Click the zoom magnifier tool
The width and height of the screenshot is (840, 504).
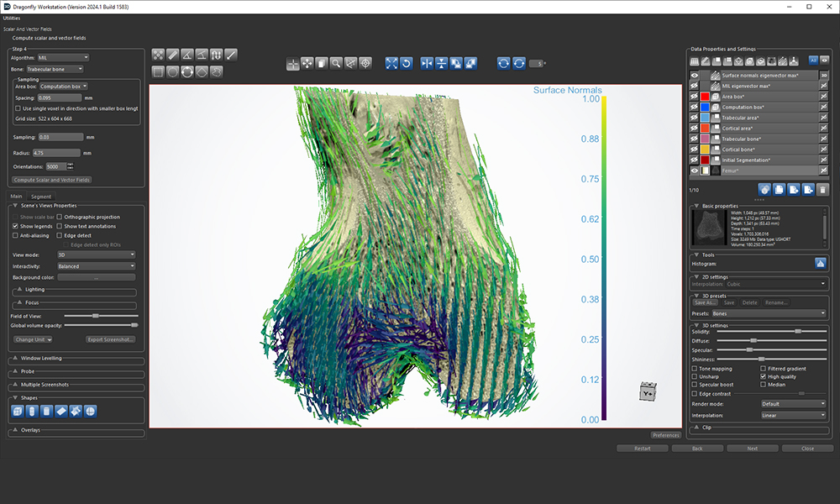336,63
